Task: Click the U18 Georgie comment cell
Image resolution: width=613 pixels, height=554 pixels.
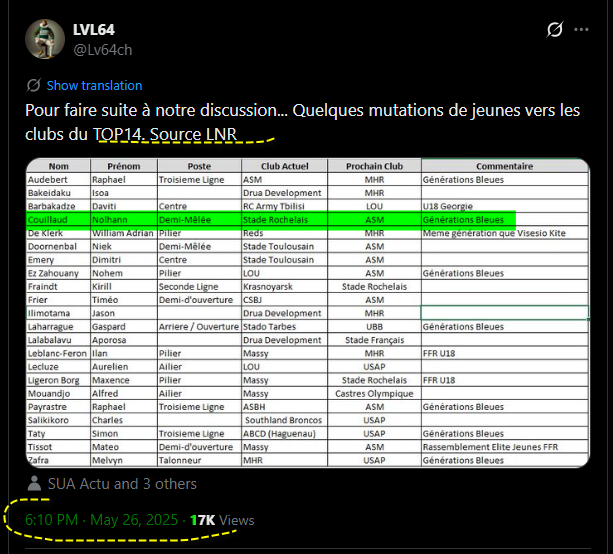Action: 505,206
